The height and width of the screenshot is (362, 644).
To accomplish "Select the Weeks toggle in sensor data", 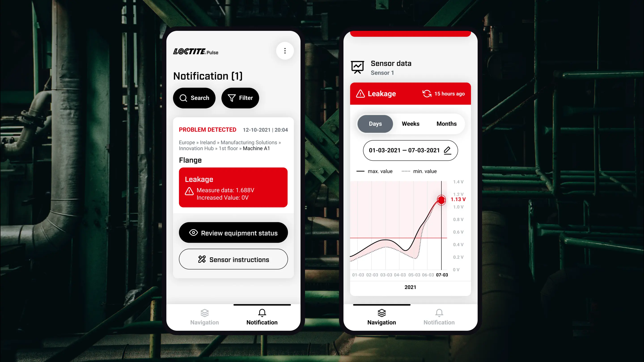I will click(x=410, y=123).
